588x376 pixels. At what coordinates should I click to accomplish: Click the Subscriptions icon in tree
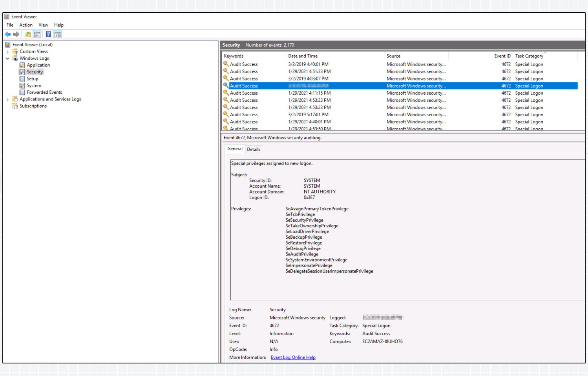tap(15, 106)
